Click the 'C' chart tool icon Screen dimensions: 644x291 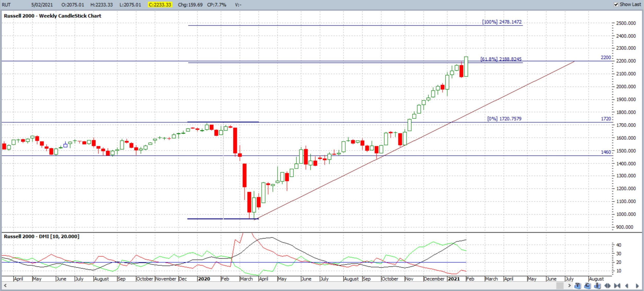click(x=588, y=286)
